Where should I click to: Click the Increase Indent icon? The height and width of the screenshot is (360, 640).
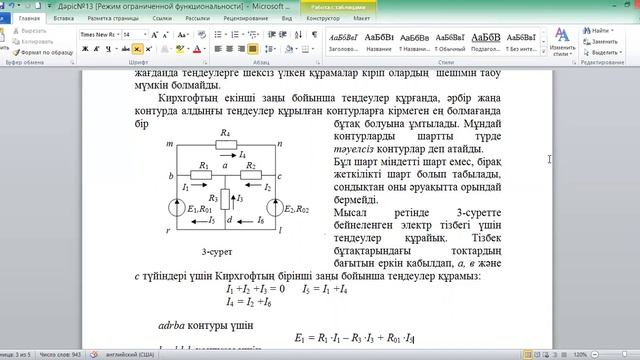coord(282,35)
